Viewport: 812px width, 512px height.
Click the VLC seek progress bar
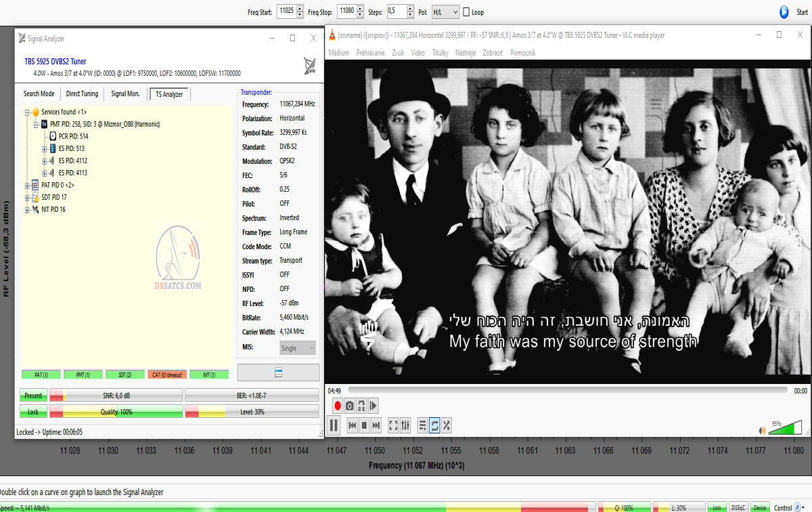coord(567,391)
